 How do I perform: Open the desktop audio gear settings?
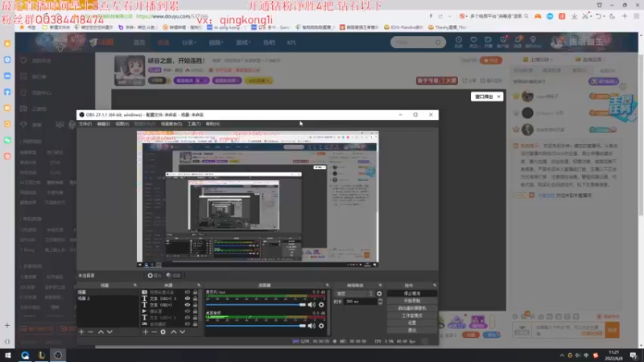click(321, 326)
